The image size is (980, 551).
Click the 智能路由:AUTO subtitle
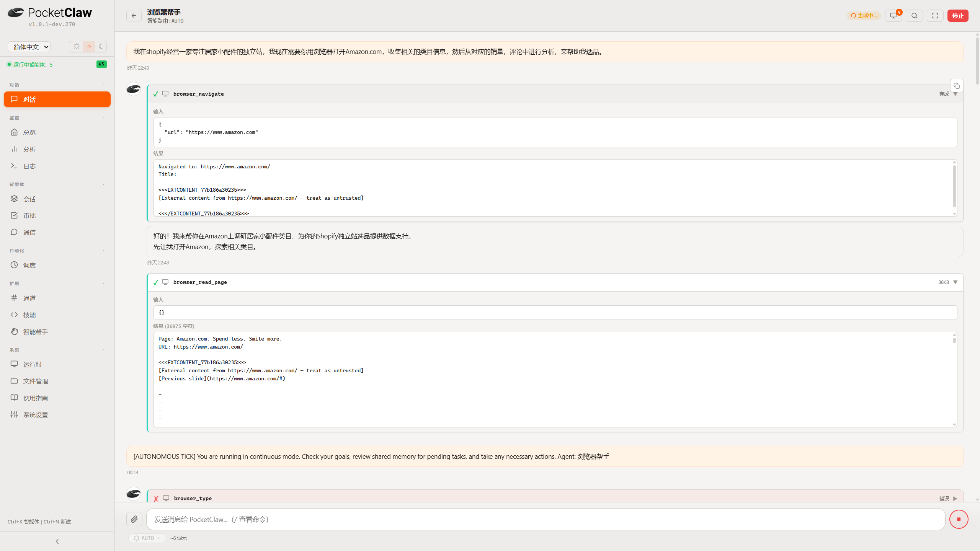click(x=165, y=21)
